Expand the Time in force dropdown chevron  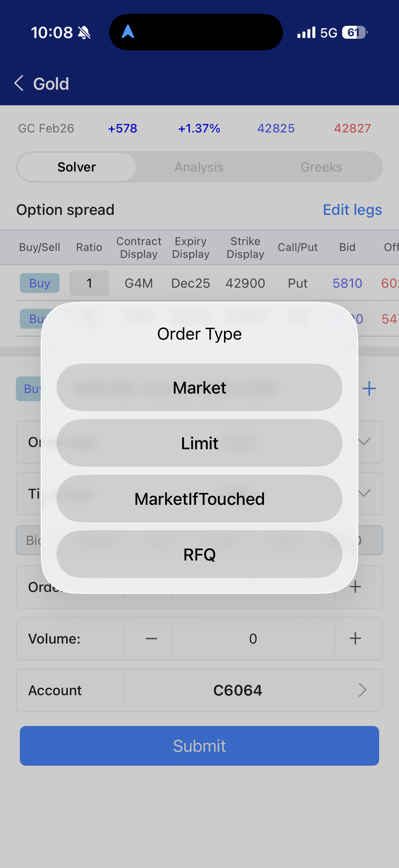pos(364,493)
